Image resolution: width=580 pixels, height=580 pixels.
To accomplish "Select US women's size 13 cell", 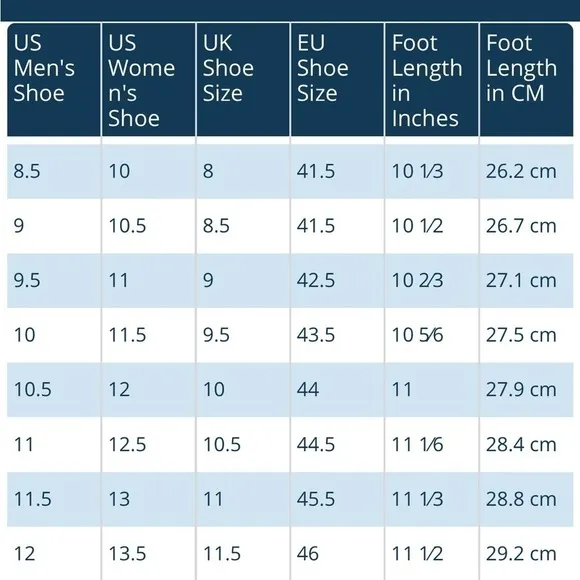I will (148, 499).
